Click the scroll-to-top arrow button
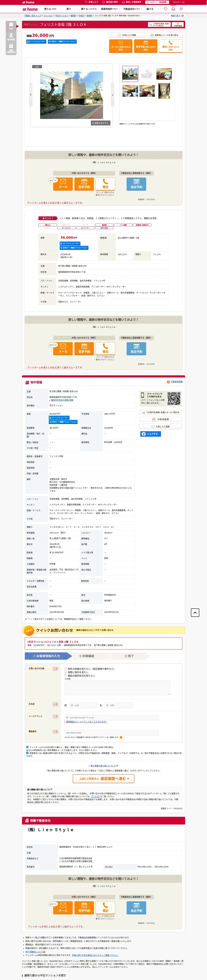This screenshot has width=207, height=980. click(x=195, y=612)
